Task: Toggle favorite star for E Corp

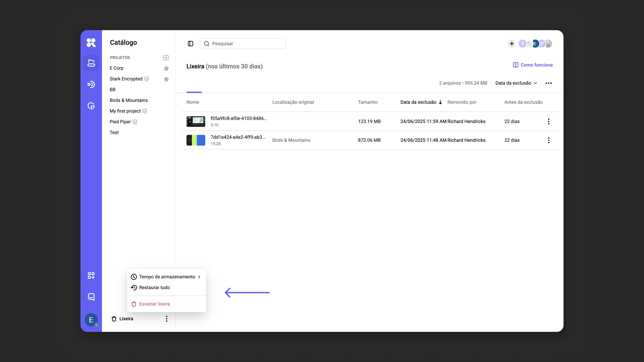Action: pyautogui.click(x=166, y=68)
